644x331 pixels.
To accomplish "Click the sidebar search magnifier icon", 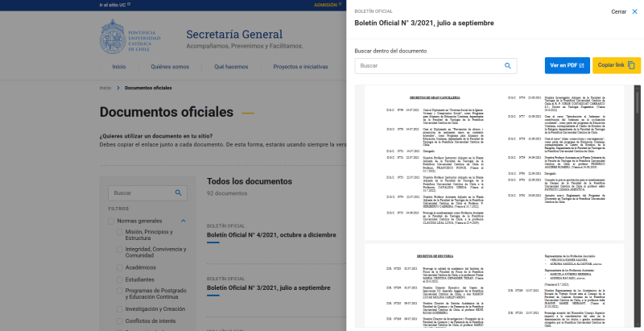I will point(178,192).
